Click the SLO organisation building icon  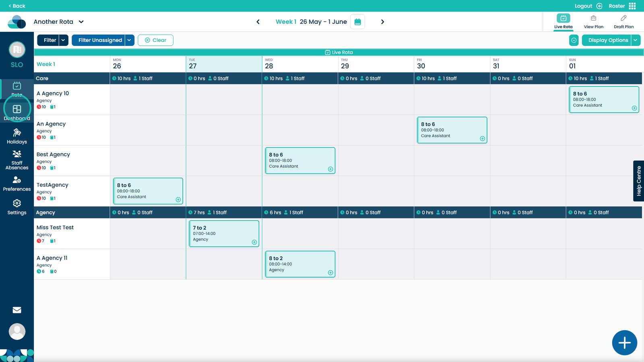tap(17, 49)
